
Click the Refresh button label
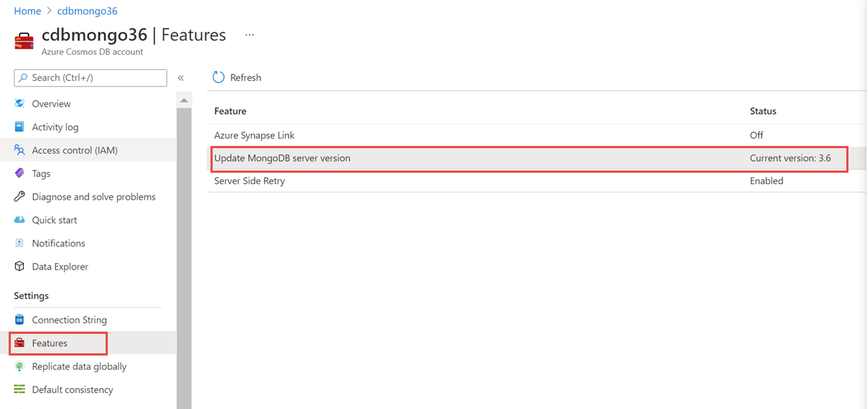[246, 77]
